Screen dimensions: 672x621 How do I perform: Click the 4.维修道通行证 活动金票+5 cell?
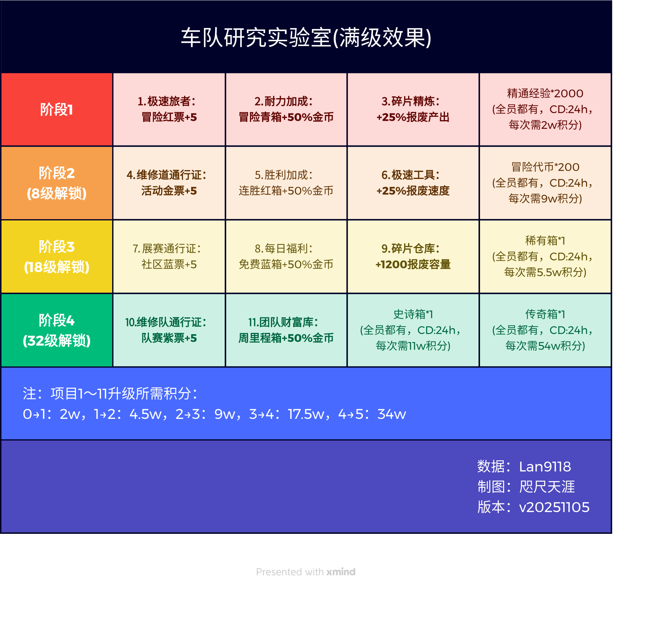click(x=169, y=183)
